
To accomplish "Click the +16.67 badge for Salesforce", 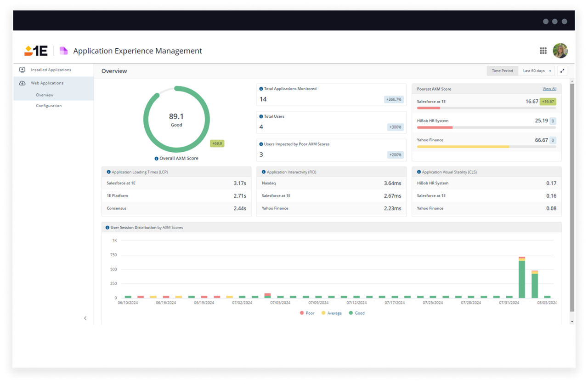I will (548, 102).
